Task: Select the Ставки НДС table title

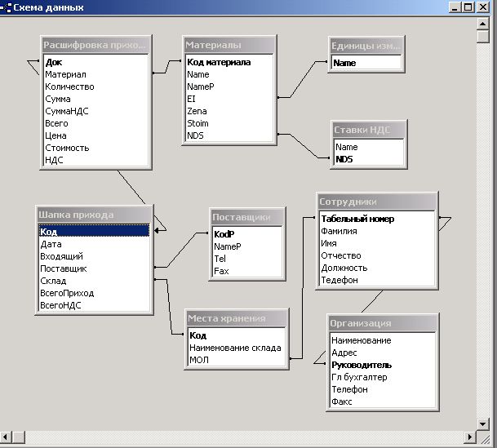Action: [x=369, y=130]
